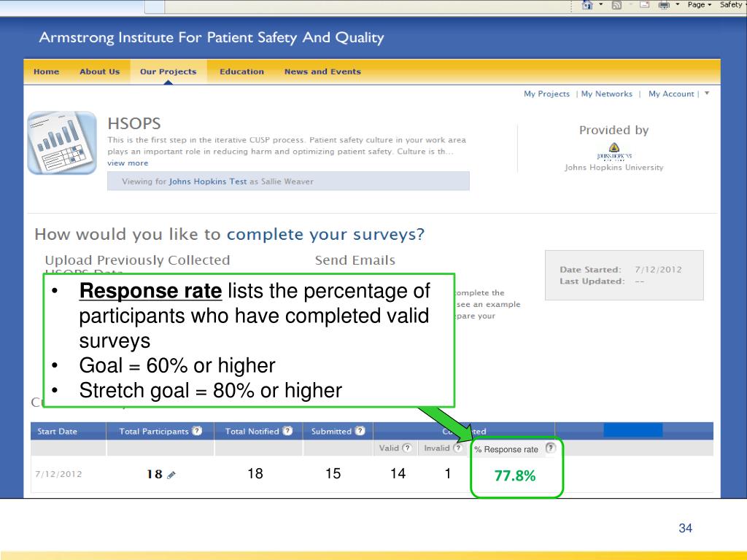Click the Total Notified help icon
This screenshot has width=747, height=560.
pos(287,430)
